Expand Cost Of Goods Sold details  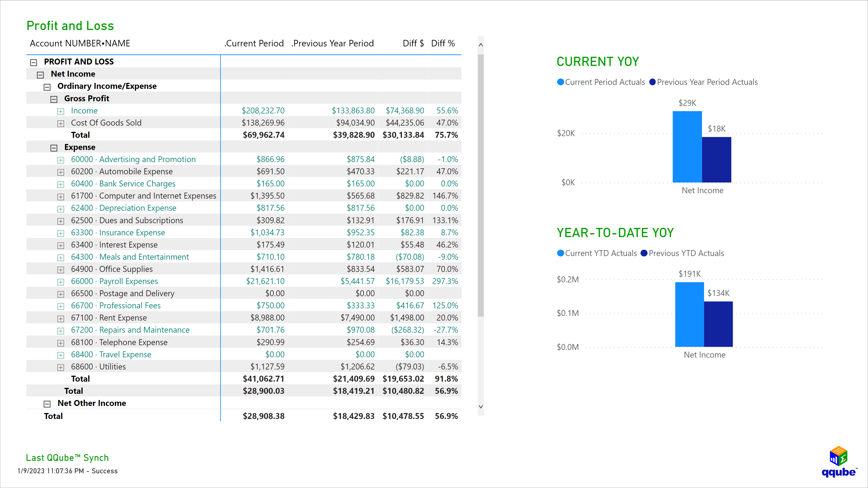(x=61, y=123)
